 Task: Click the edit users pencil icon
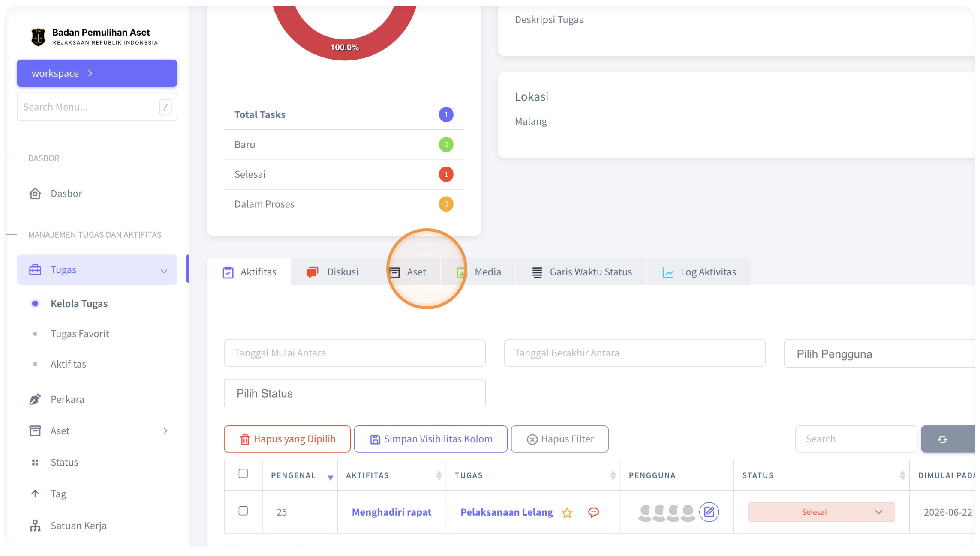(709, 512)
